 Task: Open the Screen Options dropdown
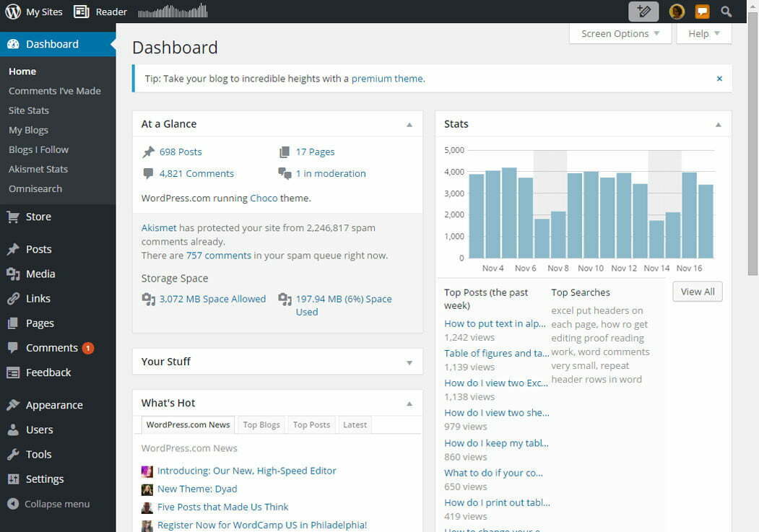pos(620,33)
